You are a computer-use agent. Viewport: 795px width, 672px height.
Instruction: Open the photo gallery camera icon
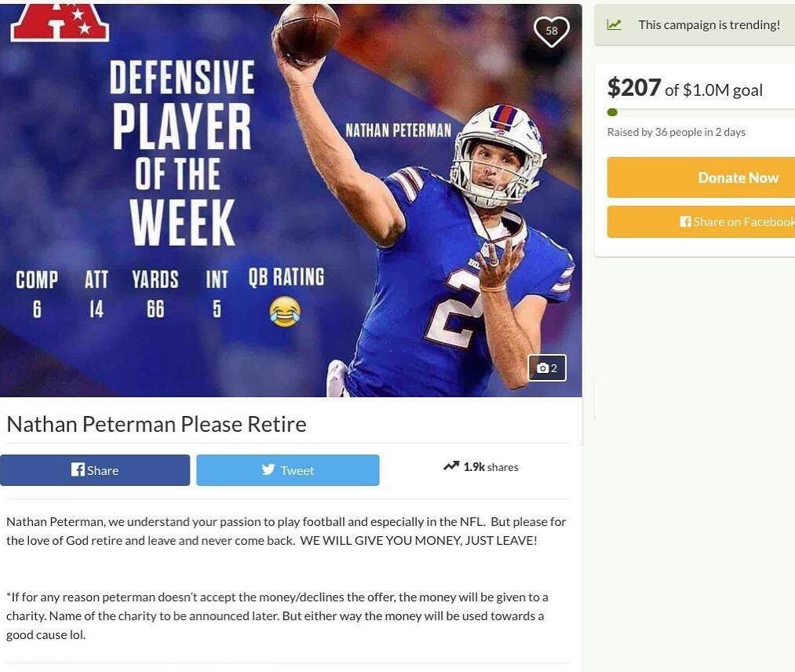pos(542,368)
